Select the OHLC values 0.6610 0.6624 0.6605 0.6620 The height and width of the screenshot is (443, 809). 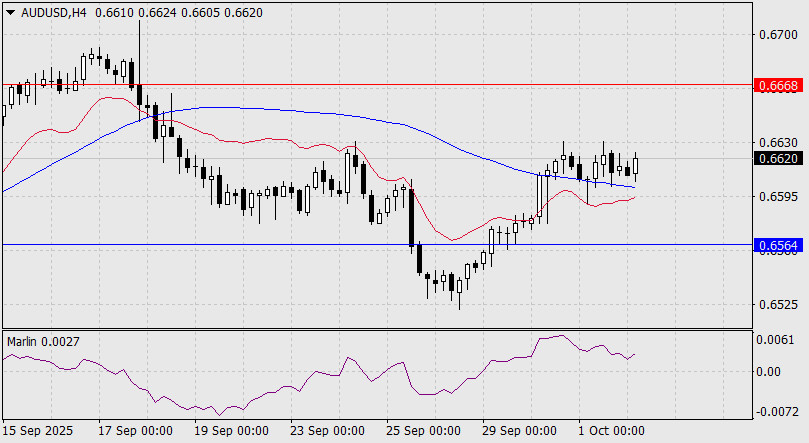[x=179, y=13]
